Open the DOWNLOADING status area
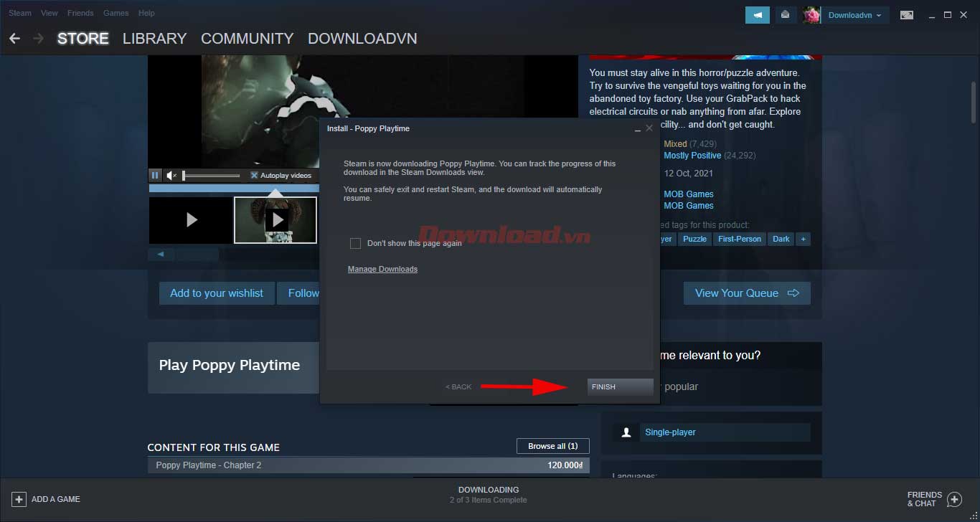980x522 pixels. tap(489, 495)
